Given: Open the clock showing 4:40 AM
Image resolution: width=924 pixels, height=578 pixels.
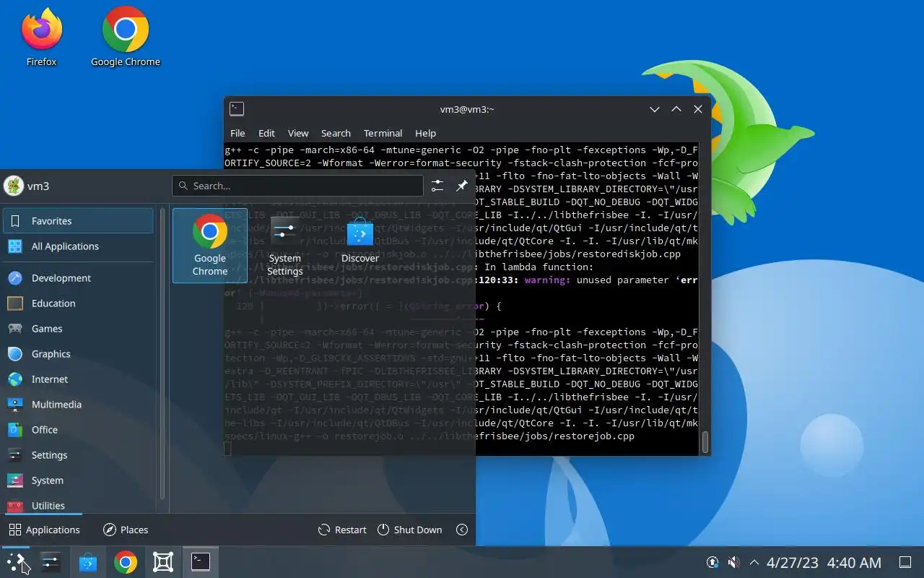Looking at the screenshot, I should (824, 562).
